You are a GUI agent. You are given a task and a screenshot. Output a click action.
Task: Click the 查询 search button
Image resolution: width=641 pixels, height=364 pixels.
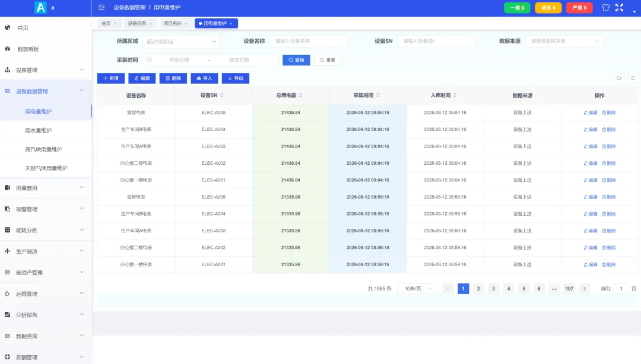296,60
